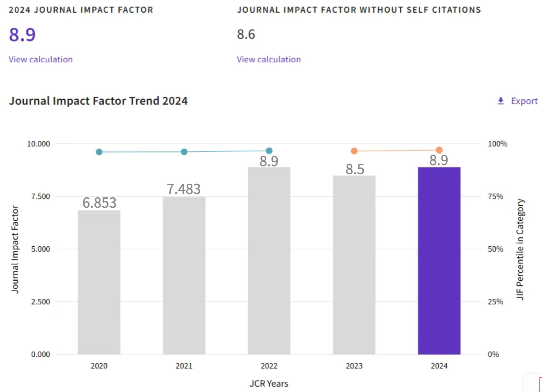This screenshot has height=392, width=542.
Task: Click the teal percentile dot above 2021
Action: click(184, 152)
